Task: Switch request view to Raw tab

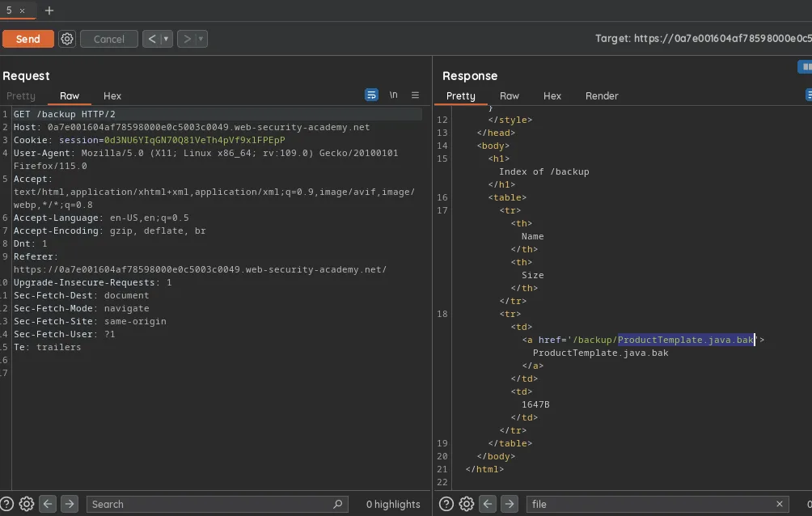Action: (x=70, y=96)
